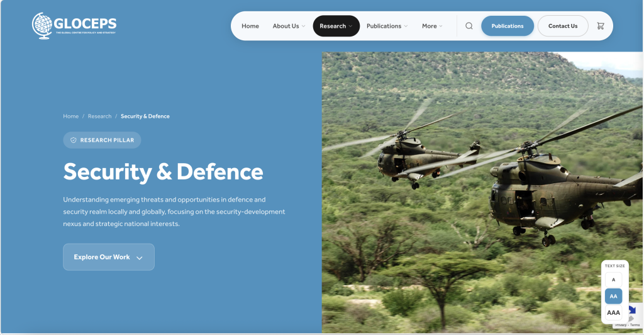Click the Explore Our Work button
This screenshot has height=335, width=644.
coord(108,257)
